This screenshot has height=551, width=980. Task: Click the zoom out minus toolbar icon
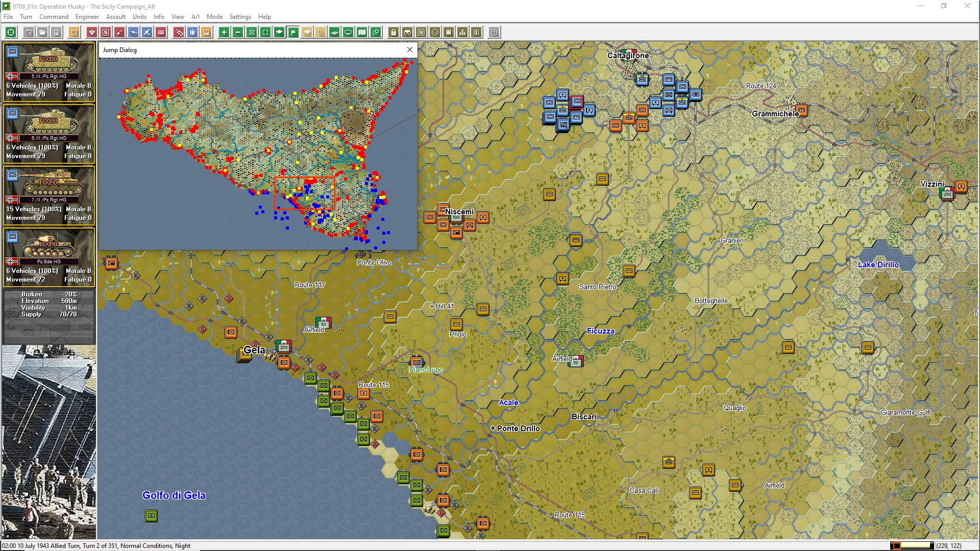[x=238, y=32]
